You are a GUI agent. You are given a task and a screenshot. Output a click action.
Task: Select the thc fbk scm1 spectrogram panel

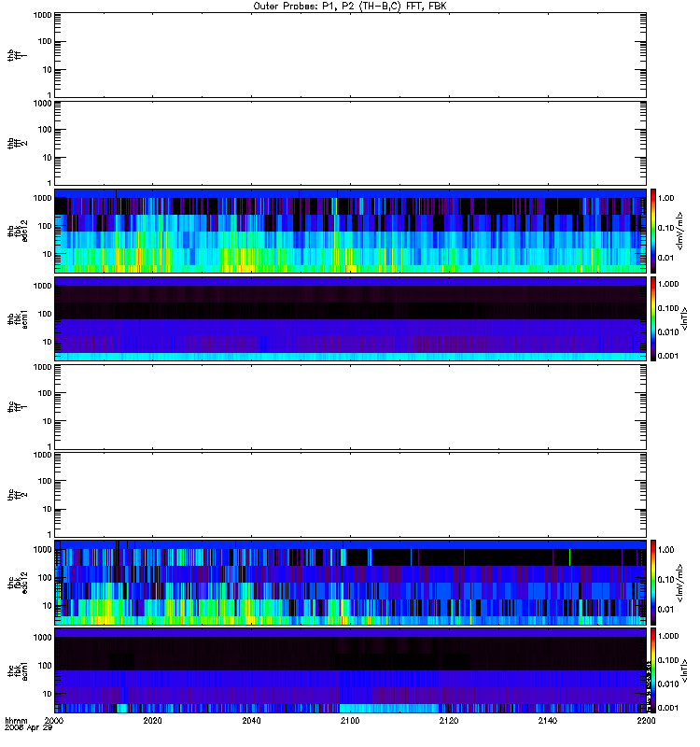[x=350, y=670]
